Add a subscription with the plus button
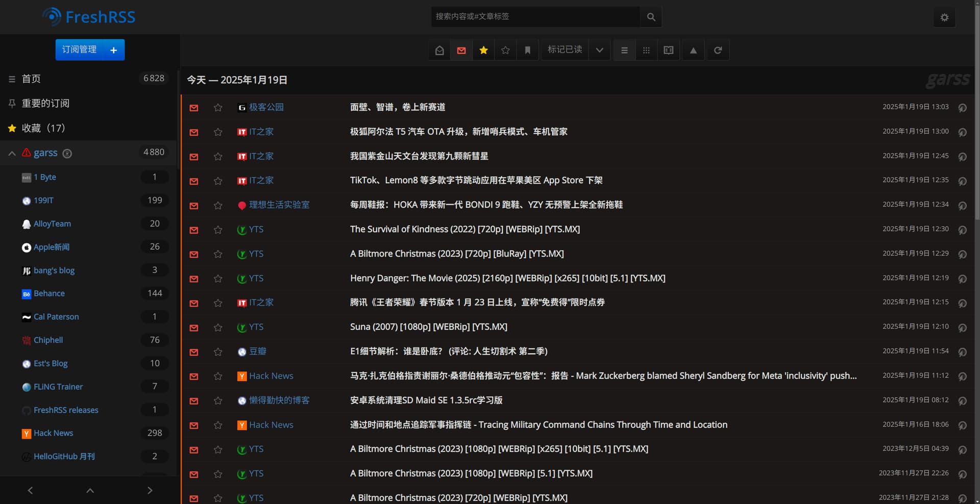This screenshot has height=504, width=980. pos(114,50)
